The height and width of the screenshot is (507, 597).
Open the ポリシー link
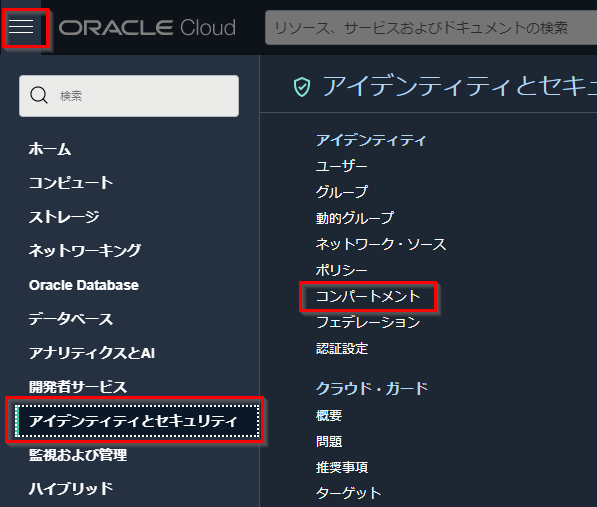[x=342, y=270]
